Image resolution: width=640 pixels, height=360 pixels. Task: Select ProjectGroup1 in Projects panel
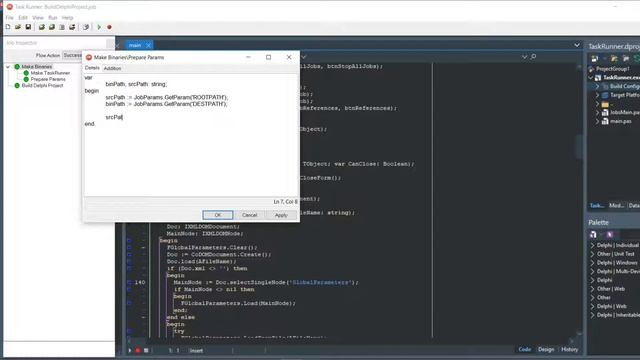pyautogui.click(x=612, y=69)
